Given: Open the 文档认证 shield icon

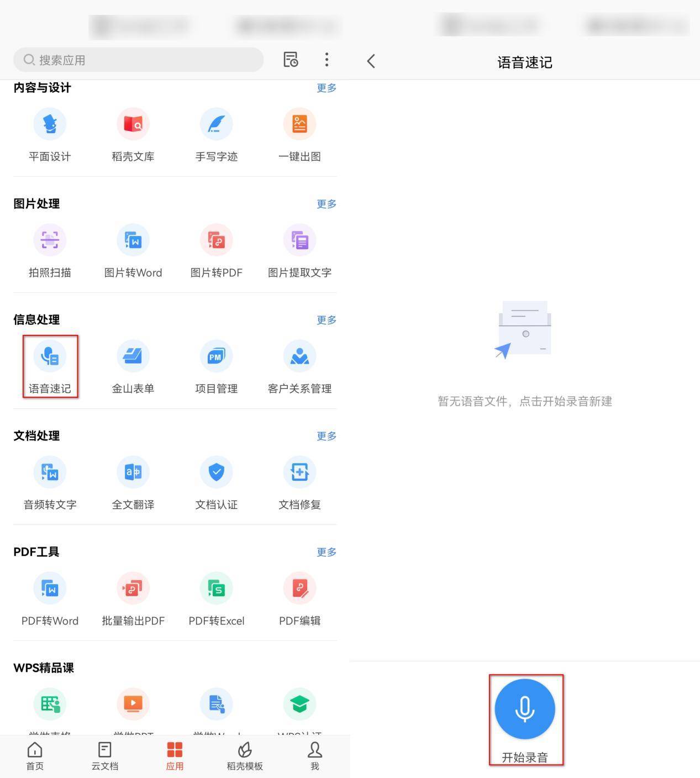Looking at the screenshot, I should pos(216,472).
